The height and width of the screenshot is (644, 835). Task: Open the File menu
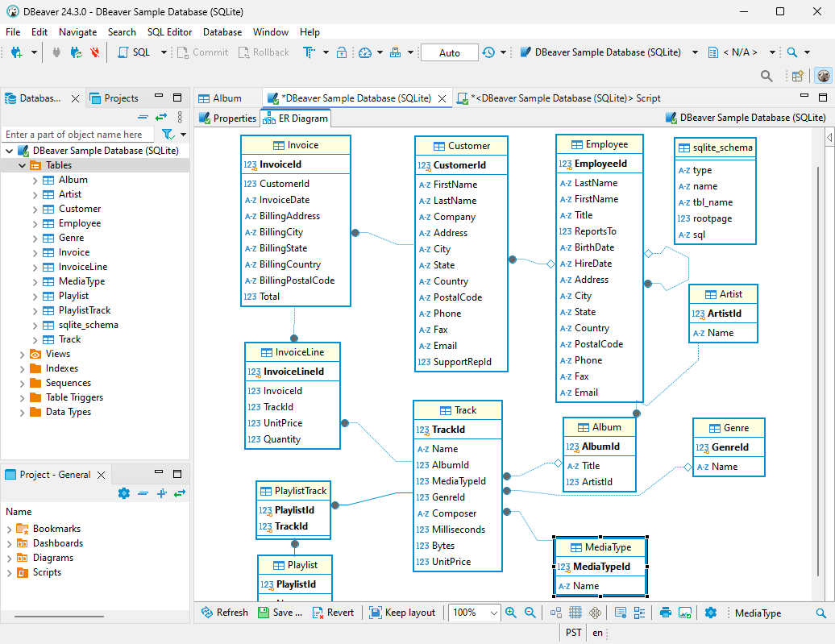point(13,32)
